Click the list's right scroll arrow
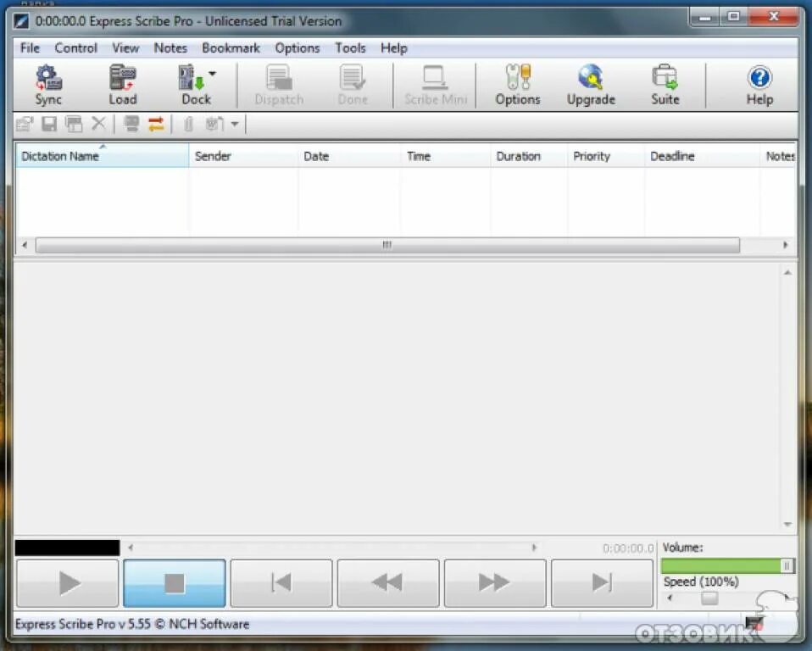812x651 pixels. click(786, 245)
